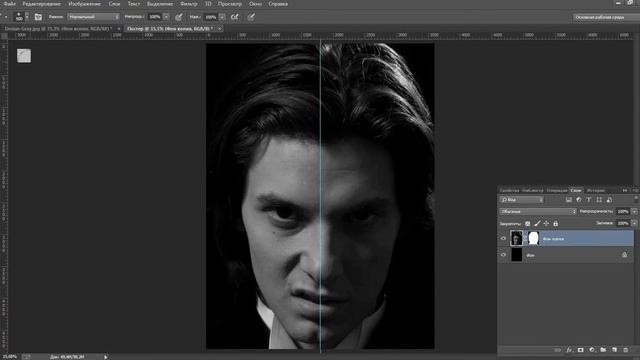Close the Постер document tab
640x360 pixels.
tap(220, 29)
